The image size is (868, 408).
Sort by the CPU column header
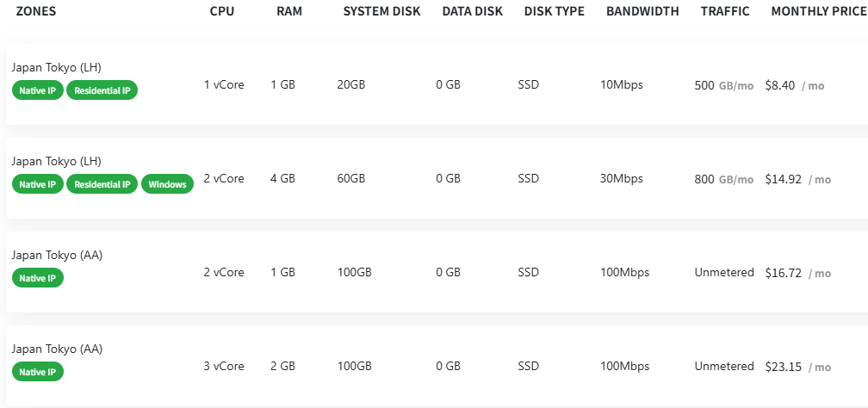[x=222, y=11]
